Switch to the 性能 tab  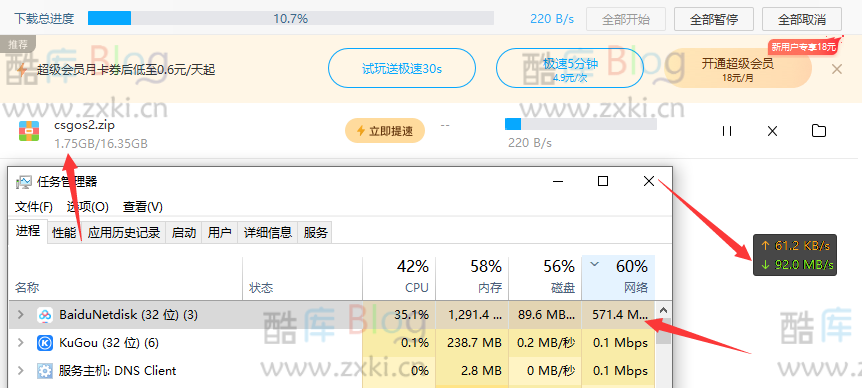[64, 232]
